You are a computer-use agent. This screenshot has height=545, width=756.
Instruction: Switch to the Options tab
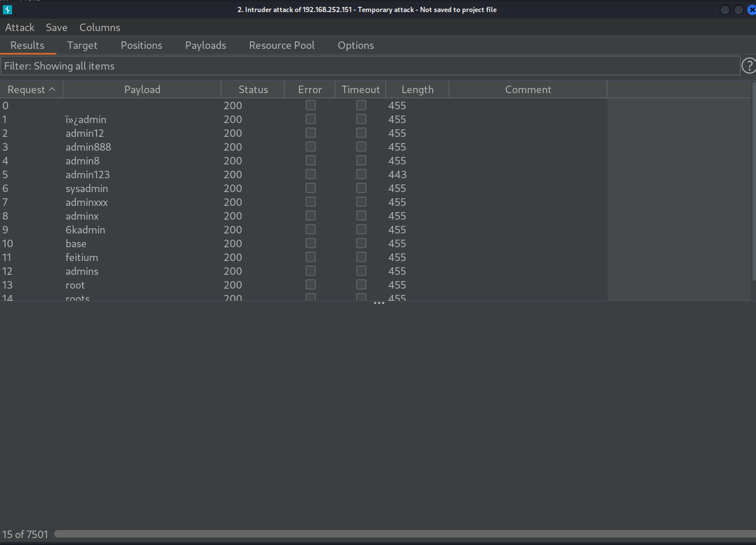(356, 45)
